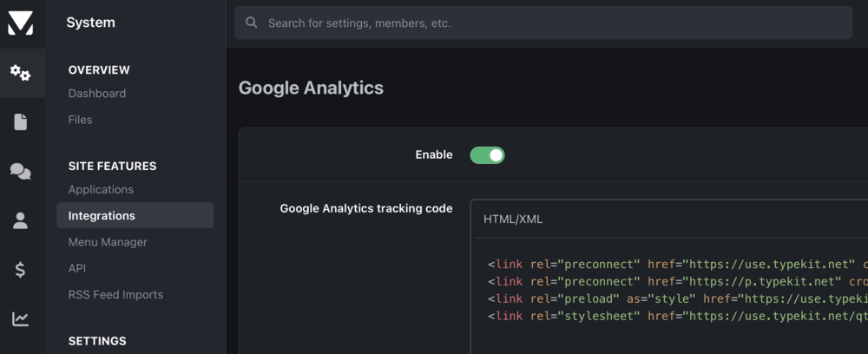Open Menu Manager in the sidebar
This screenshot has width=868, height=354.
tap(108, 242)
